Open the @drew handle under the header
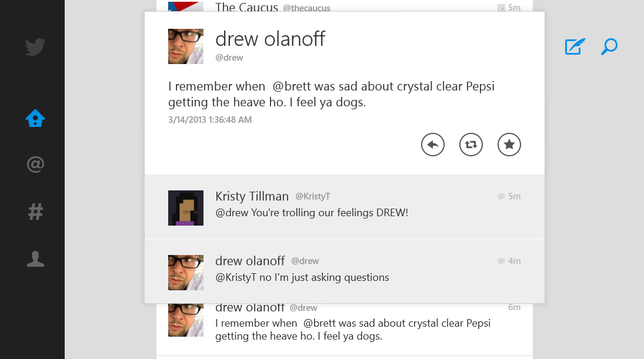 coord(229,58)
